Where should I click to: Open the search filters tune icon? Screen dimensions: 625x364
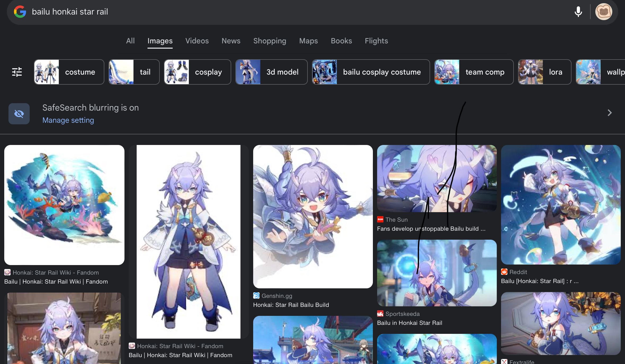coord(17,72)
